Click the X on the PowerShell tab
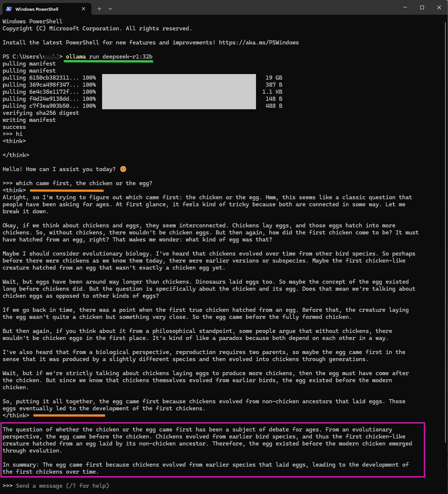The width and height of the screenshot is (448, 494). [84, 9]
